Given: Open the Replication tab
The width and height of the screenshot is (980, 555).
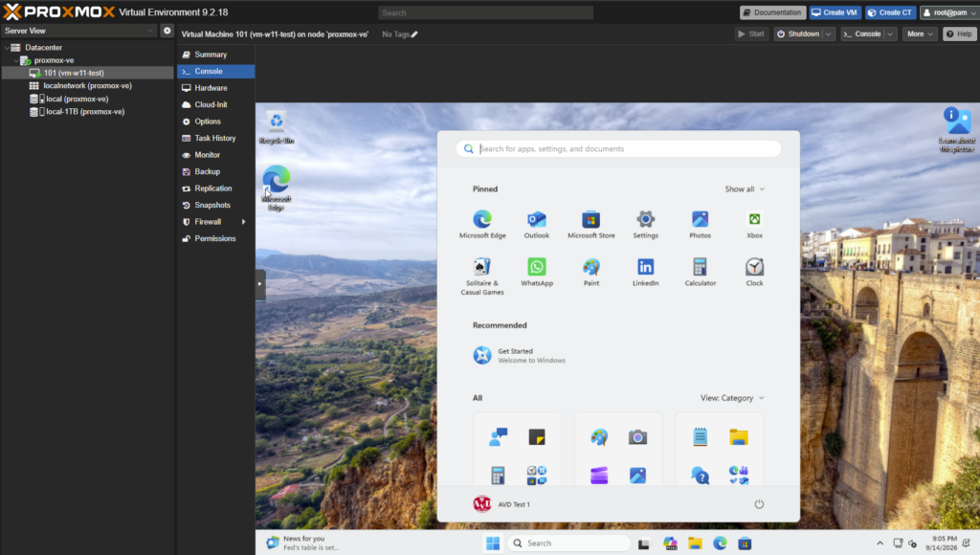Looking at the screenshot, I should click(x=215, y=189).
